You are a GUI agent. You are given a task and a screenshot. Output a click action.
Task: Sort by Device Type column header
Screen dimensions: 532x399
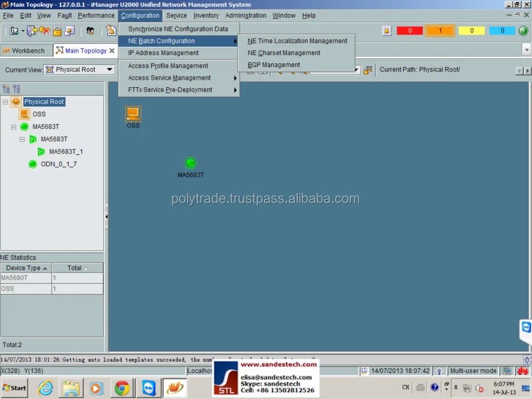click(26, 268)
